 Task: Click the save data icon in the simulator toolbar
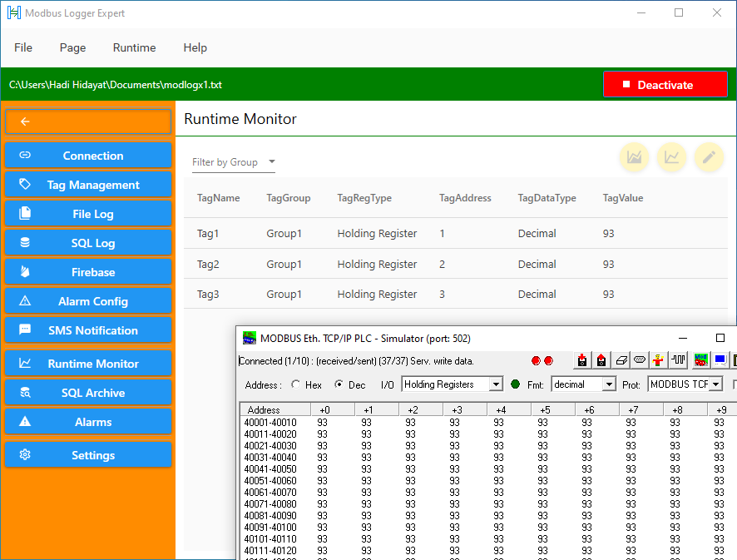(x=581, y=359)
